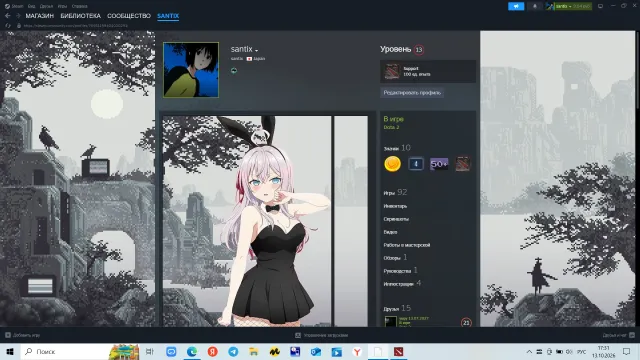Open Yandex Browser Y icon on taskbar
Screen dimensions: 640x360
[x=357, y=351]
